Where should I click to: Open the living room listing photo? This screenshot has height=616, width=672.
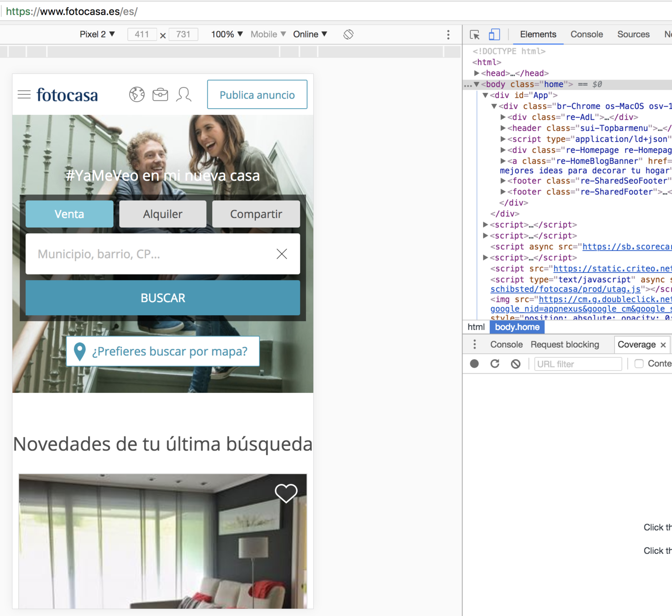click(x=163, y=541)
